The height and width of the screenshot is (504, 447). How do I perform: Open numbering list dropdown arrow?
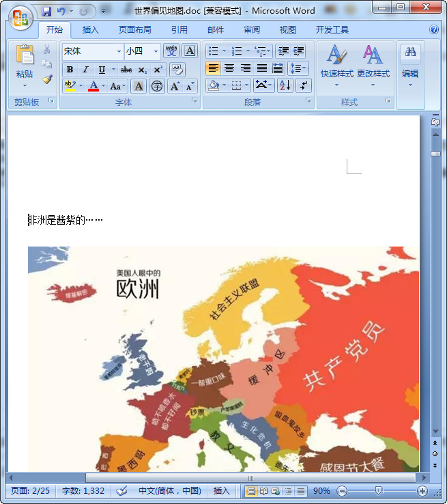coord(248,51)
